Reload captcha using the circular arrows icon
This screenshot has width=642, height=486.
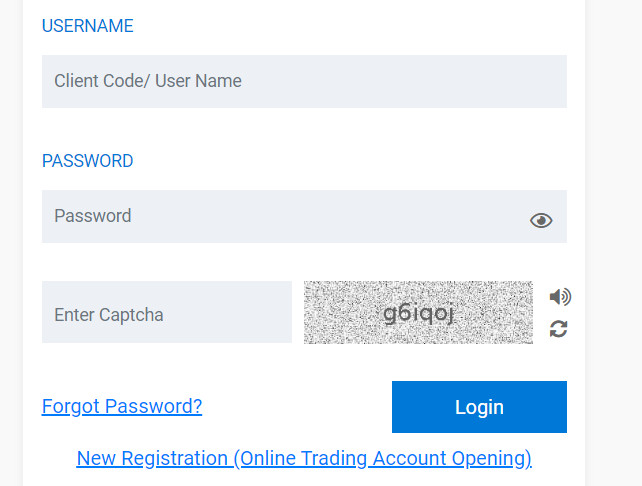559,328
